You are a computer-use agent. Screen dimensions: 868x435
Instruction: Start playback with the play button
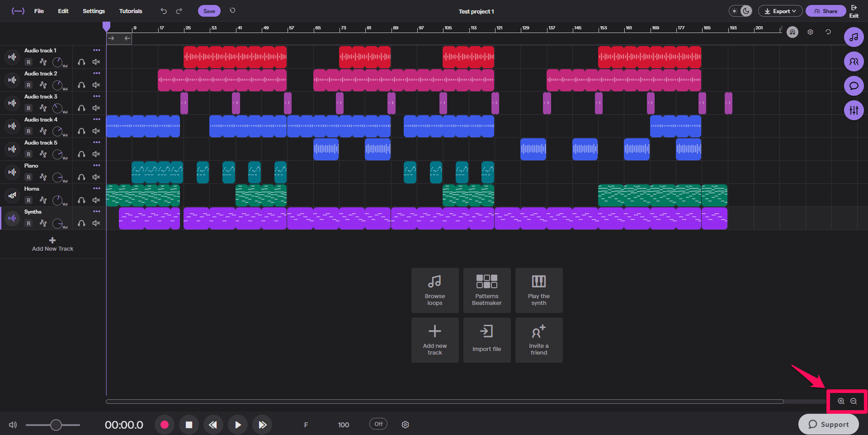click(x=238, y=425)
